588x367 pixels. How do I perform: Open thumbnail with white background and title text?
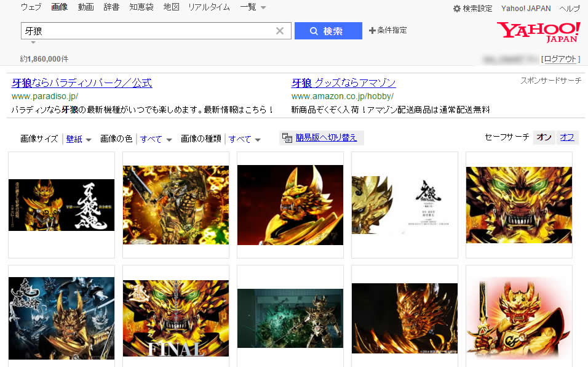point(405,205)
